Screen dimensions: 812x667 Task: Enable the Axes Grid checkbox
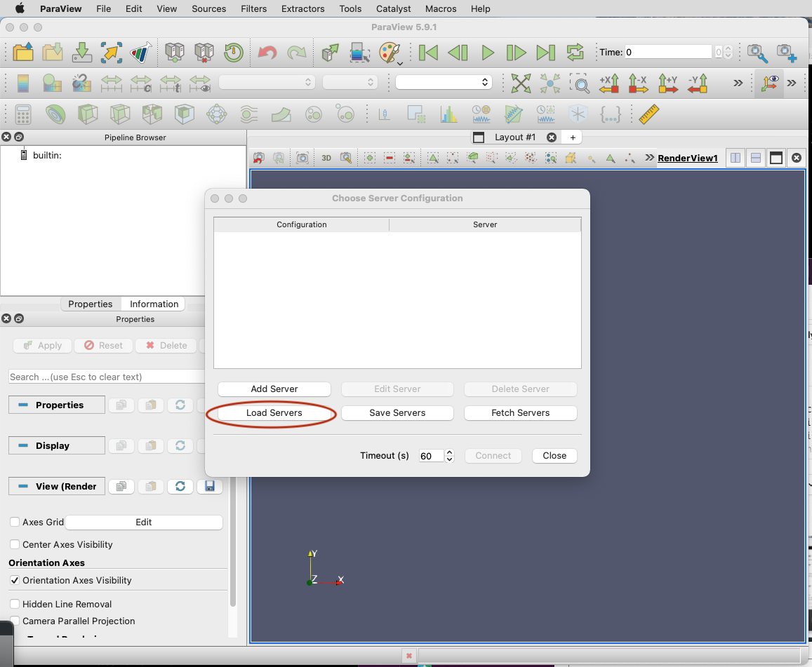tap(15, 522)
